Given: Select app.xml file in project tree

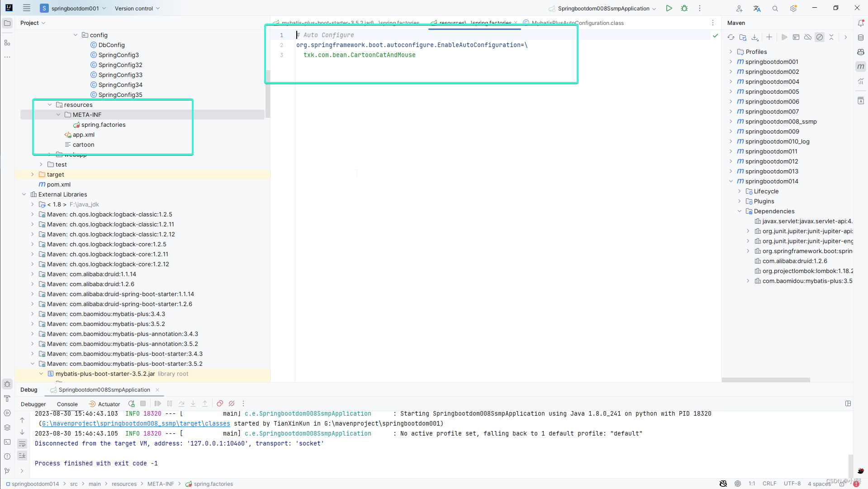Looking at the screenshot, I should tap(84, 134).
